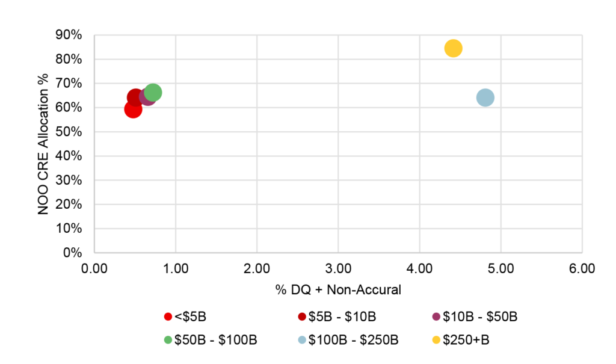Select the green $50B - $100B data point
The image size is (616, 364).
click(154, 92)
